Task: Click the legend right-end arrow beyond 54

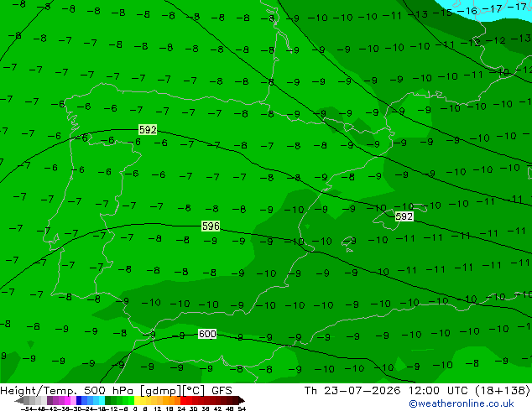Action: (x=242, y=400)
